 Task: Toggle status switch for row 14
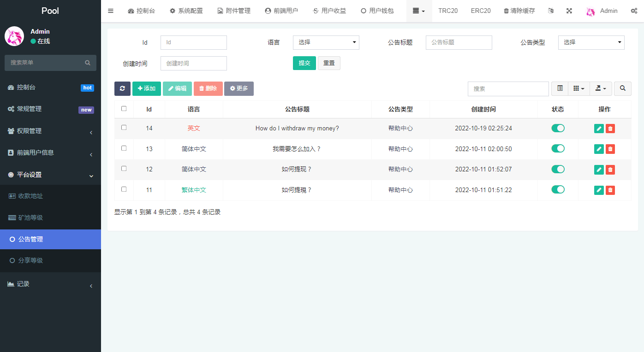(x=558, y=128)
